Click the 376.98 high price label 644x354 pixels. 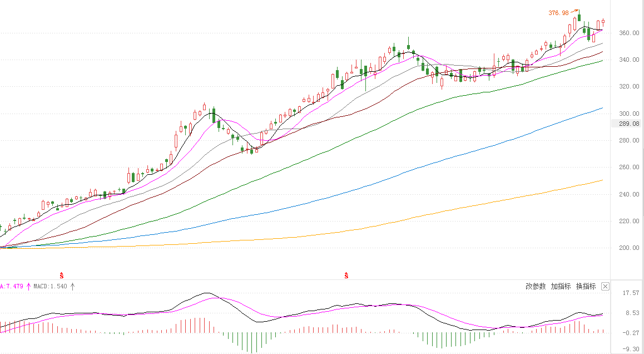pyautogui.click(x=558, y=13)
